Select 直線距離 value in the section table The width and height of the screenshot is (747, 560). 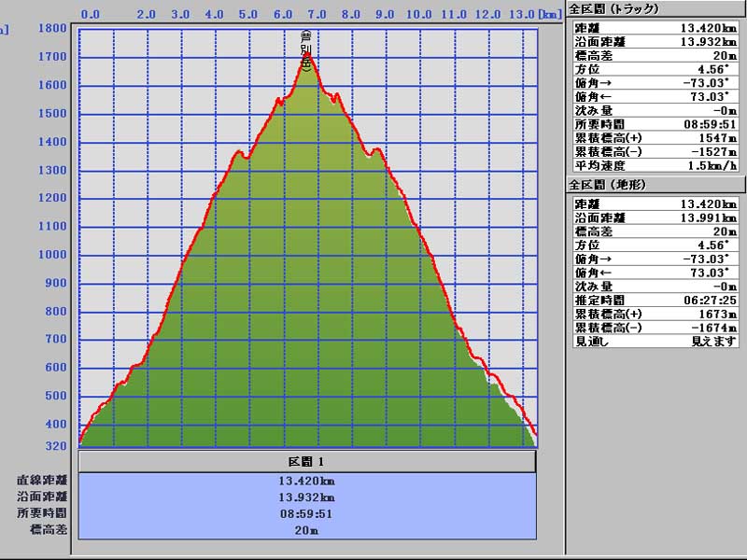[307, 481]
